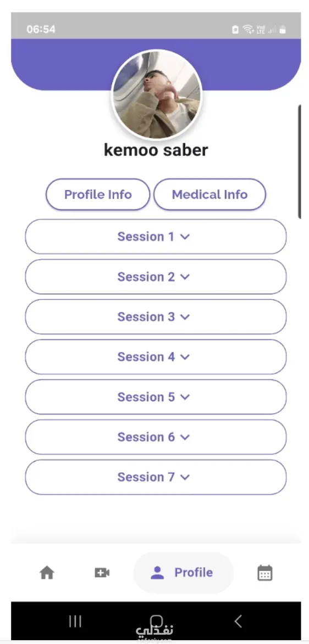Open the Profile Info button
The height and width of the screenshot is (644, 309).
(x=98, y=194)
